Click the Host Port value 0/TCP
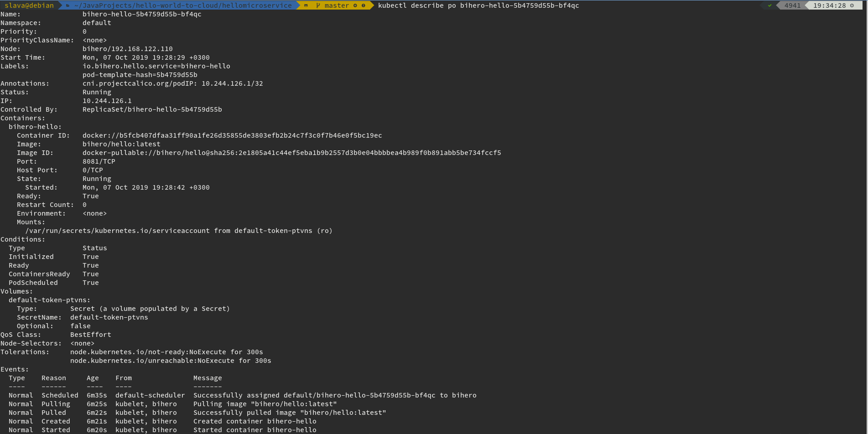The width and height of the screenshot is (868, 434). pos(93,170)
